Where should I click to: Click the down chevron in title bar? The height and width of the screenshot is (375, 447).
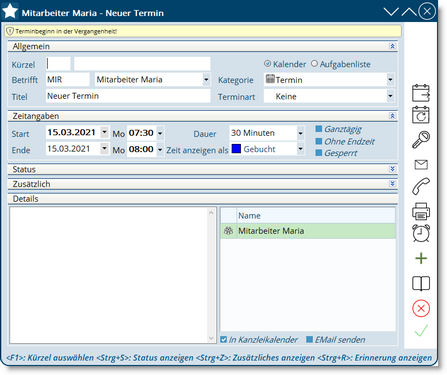pos(391,12)
